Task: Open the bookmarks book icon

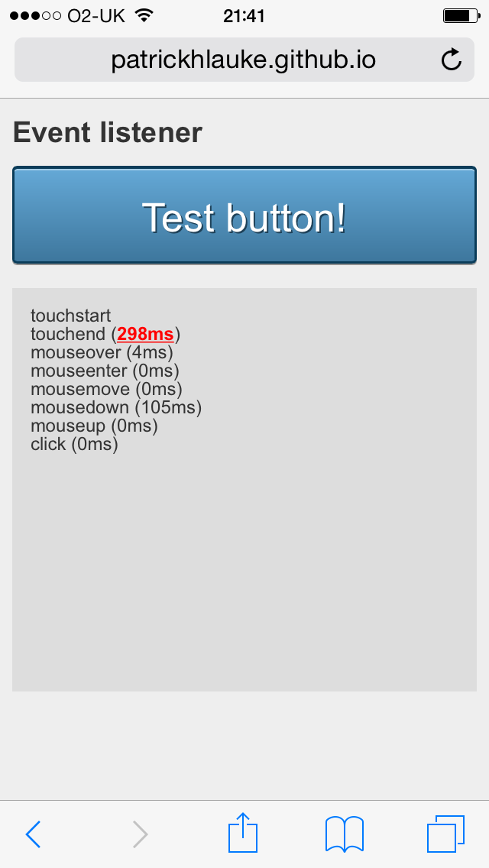Action: point(345,833)
